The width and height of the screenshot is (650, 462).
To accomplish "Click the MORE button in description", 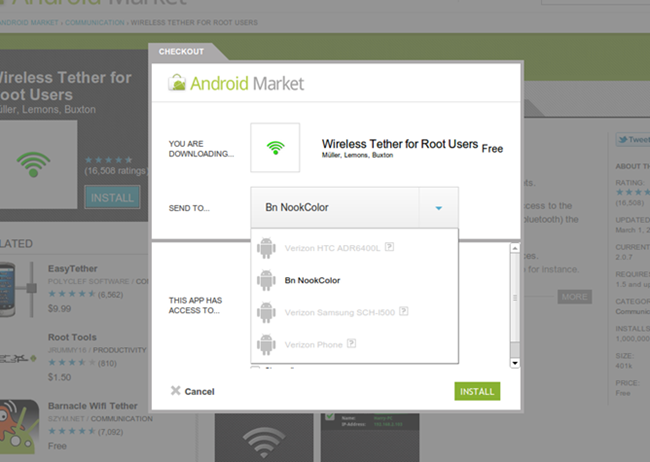I will click(x=575, y=297).
